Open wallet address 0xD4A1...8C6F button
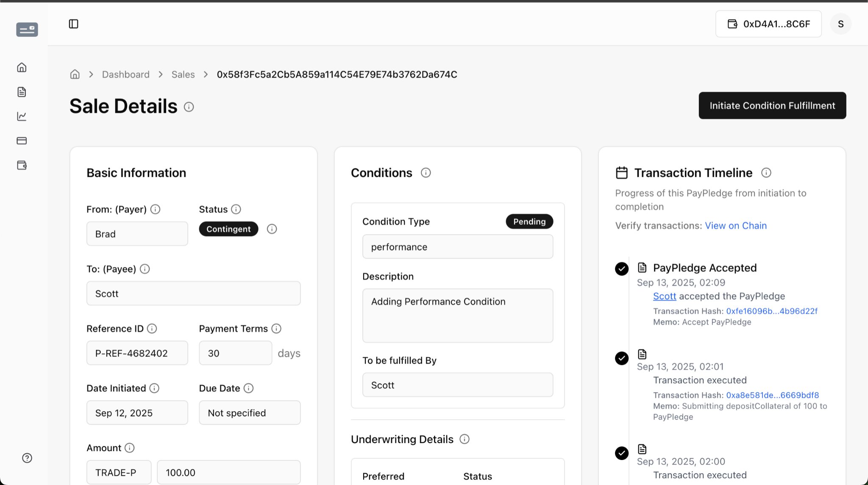The height and width of the screenshot is (485, 868). (768, 24)
